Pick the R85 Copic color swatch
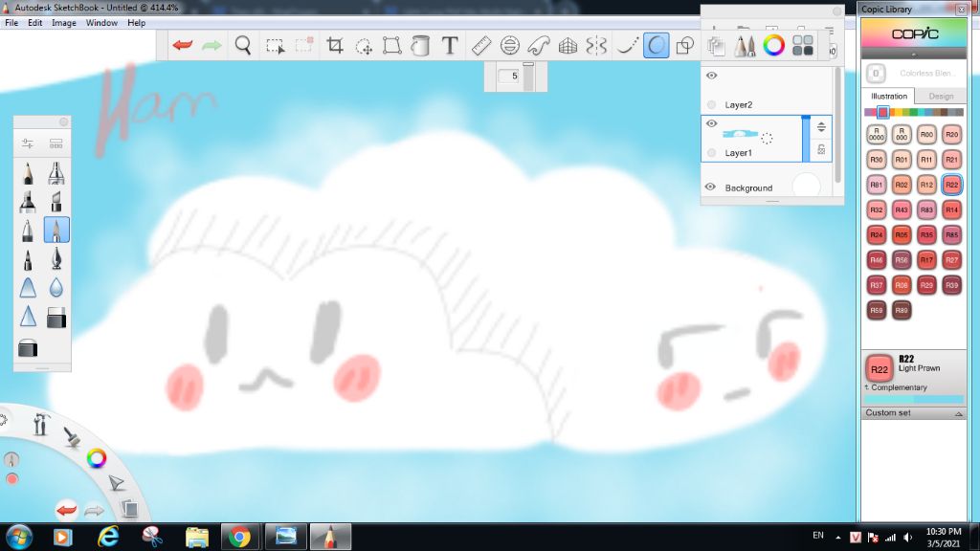The height and width of the screenshot is (551, 980). point(952,235)
